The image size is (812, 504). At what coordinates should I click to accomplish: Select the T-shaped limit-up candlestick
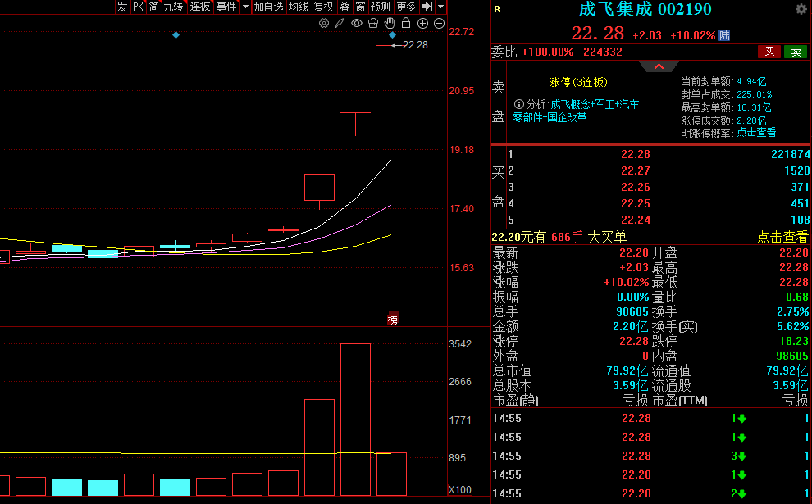click(355, 124)
